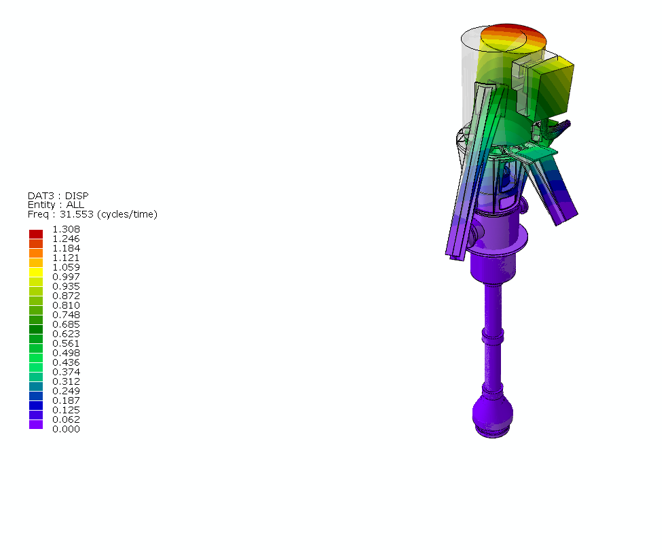Click the legend value 0.810
The height and width of the screenshot is (550, 662).
click(66, 305)
